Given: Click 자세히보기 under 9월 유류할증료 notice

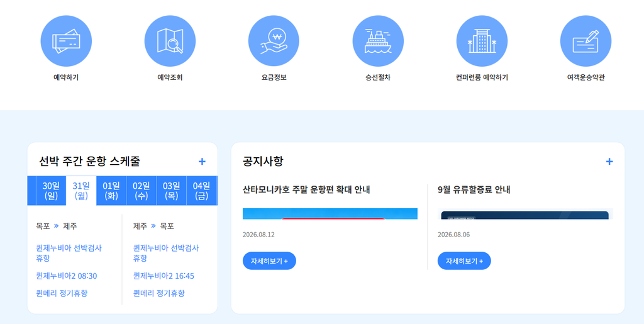Looking at the screenshot, I should pyautogui.click(x=464, y=260).
